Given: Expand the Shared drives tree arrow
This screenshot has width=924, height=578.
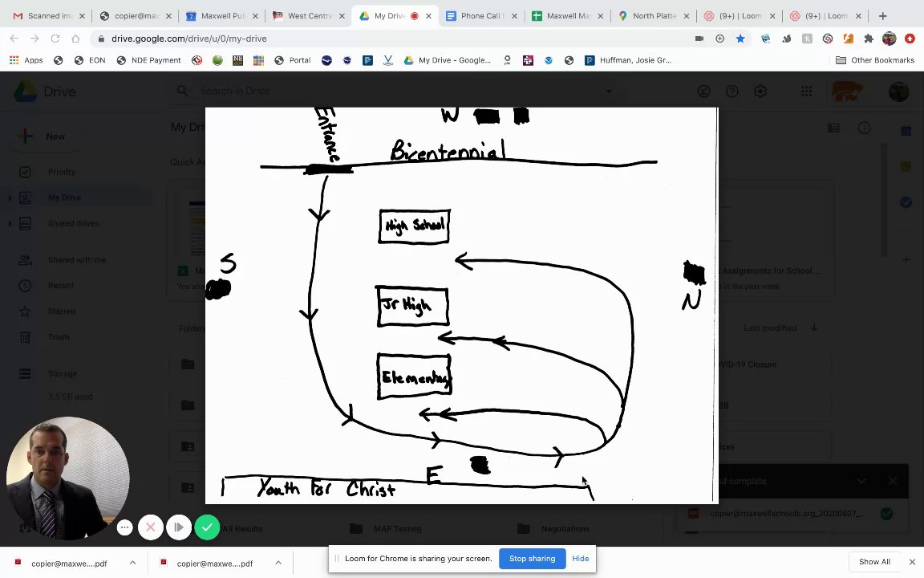Looking at the screenshot, I should [x=10, y=223].
